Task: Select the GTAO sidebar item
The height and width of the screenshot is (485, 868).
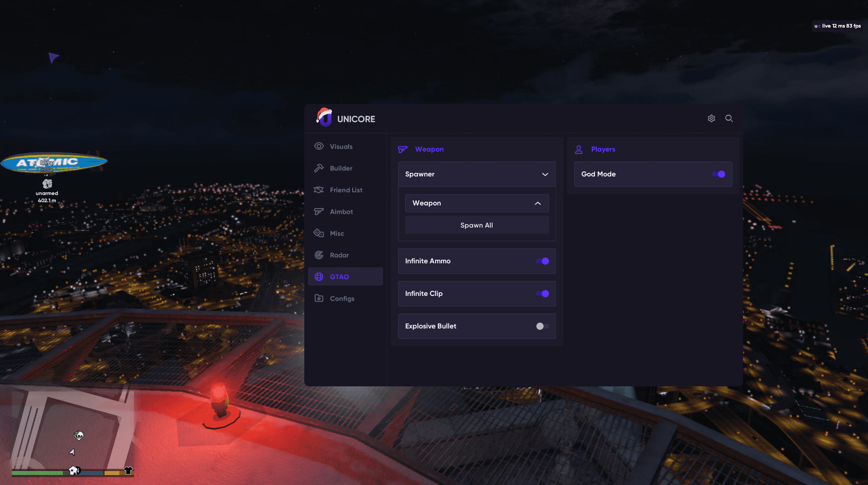Action: point(339,277)
